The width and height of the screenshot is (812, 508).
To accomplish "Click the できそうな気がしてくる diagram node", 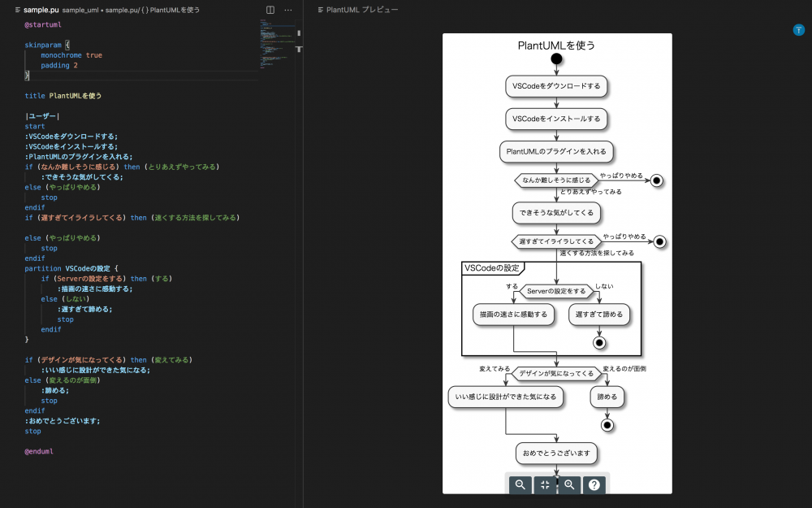I will click(x=557, y=212).
